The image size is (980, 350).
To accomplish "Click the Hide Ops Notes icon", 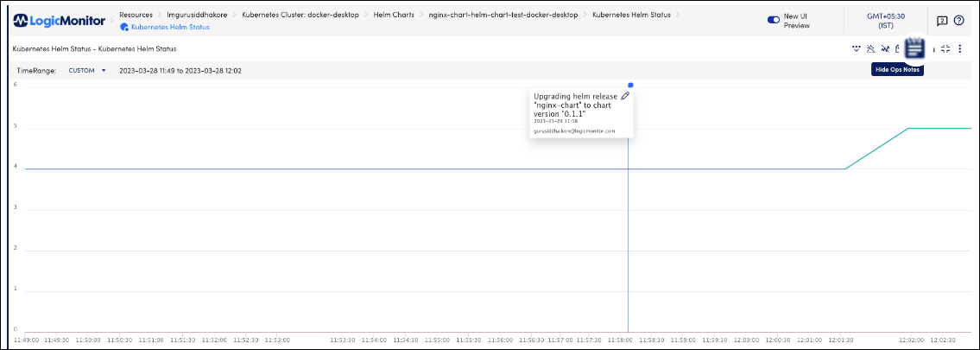I will tap(915, 49).
